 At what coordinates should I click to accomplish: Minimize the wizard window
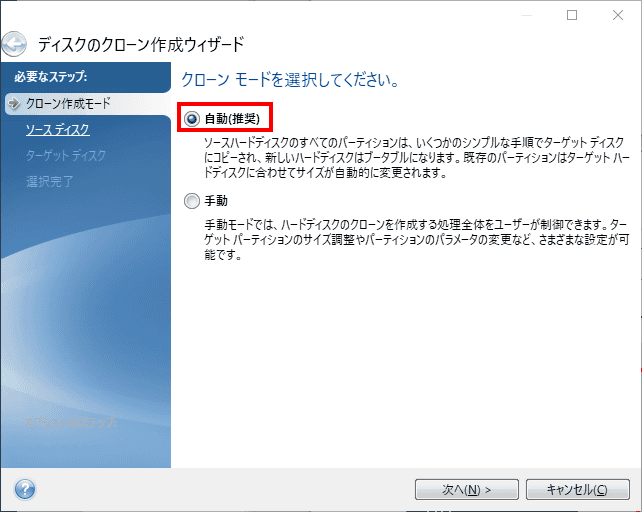click(527, 15)
